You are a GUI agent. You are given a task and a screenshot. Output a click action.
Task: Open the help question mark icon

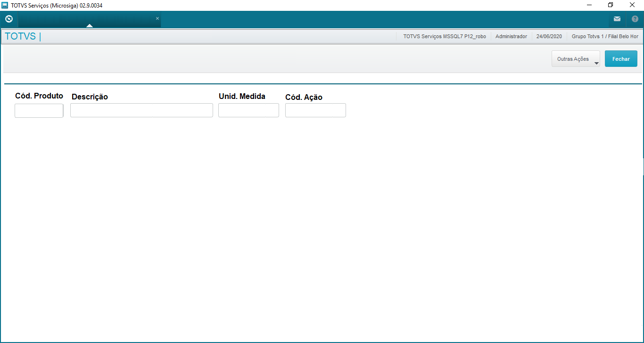point(635,19)
